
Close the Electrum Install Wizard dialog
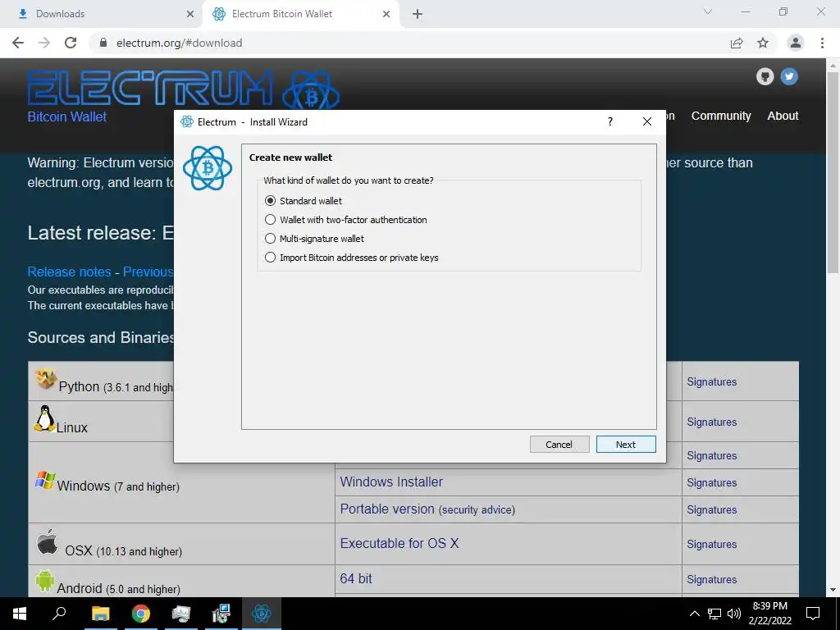coord(647,121)
